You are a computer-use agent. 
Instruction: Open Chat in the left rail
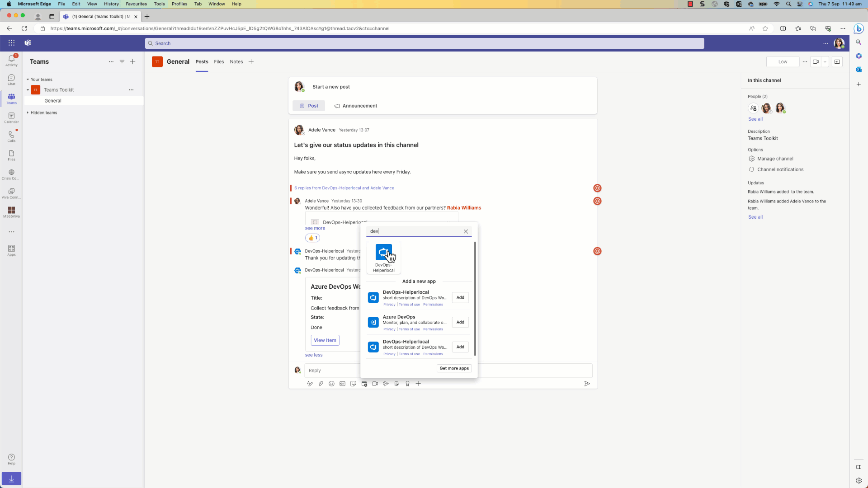pyautogui.click(x=11, y=80)
